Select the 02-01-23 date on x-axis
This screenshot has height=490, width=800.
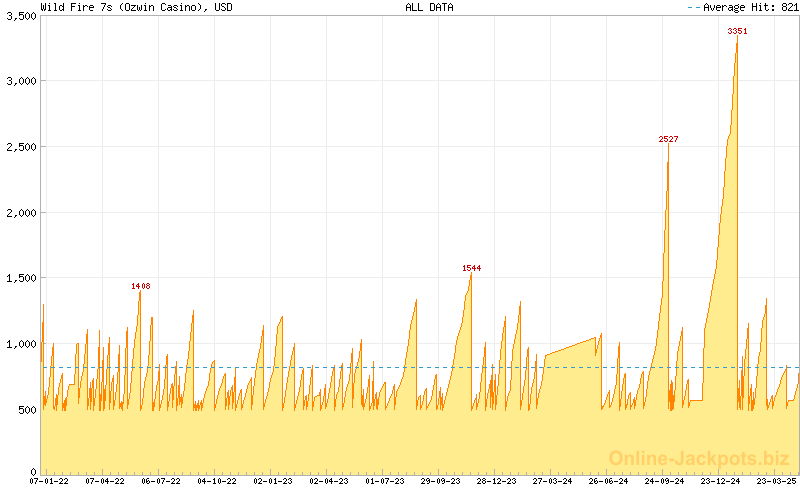point(272,481)
